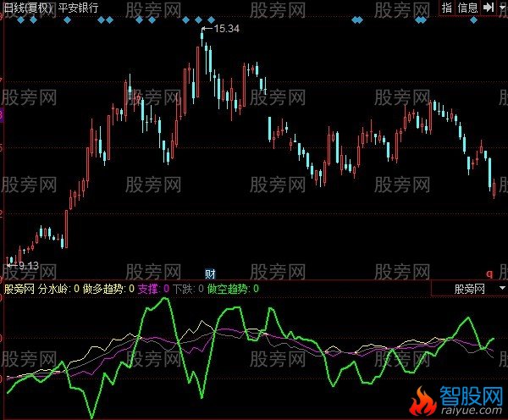Select the candlestick at the 15.34 peak
The height and width of the screenshot is (420, 508).
(x=202, y=36)
